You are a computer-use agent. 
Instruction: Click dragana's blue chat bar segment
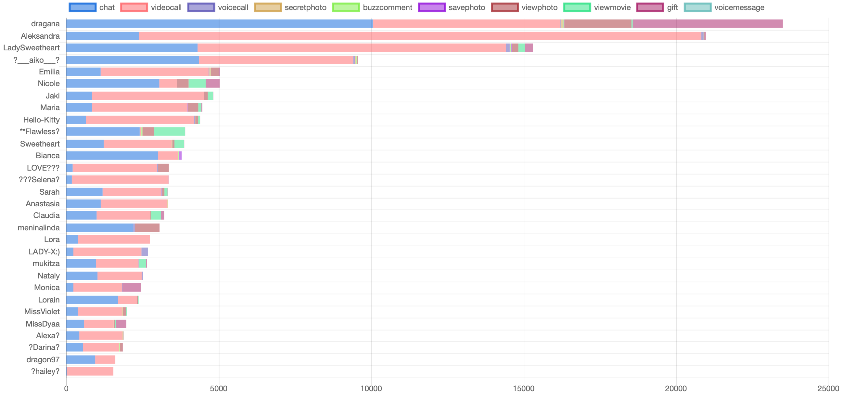click(220, 24)
